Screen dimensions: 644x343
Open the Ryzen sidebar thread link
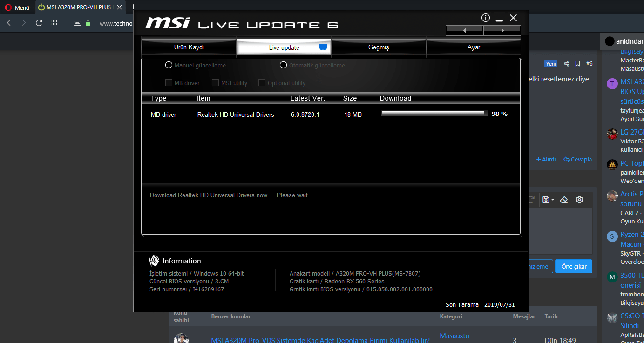(x=632, y=239)
